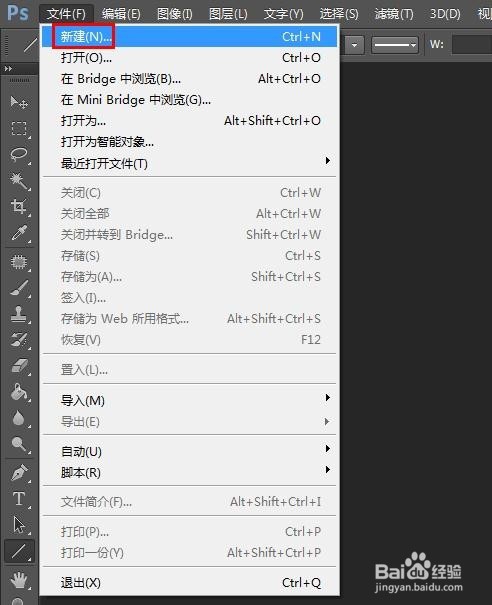
Task: Select the Brush tool
Action: (19, 288)
